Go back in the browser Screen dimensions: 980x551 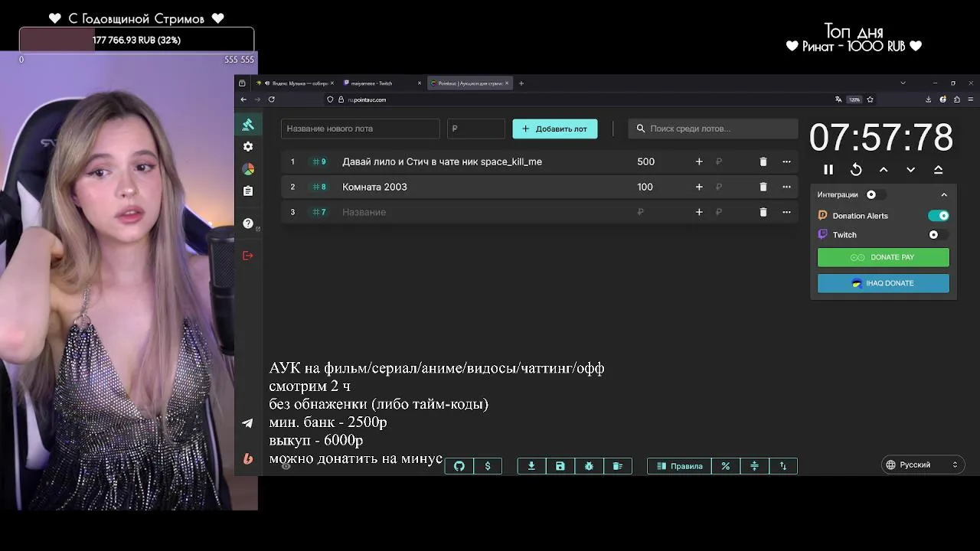coord(243,99)
